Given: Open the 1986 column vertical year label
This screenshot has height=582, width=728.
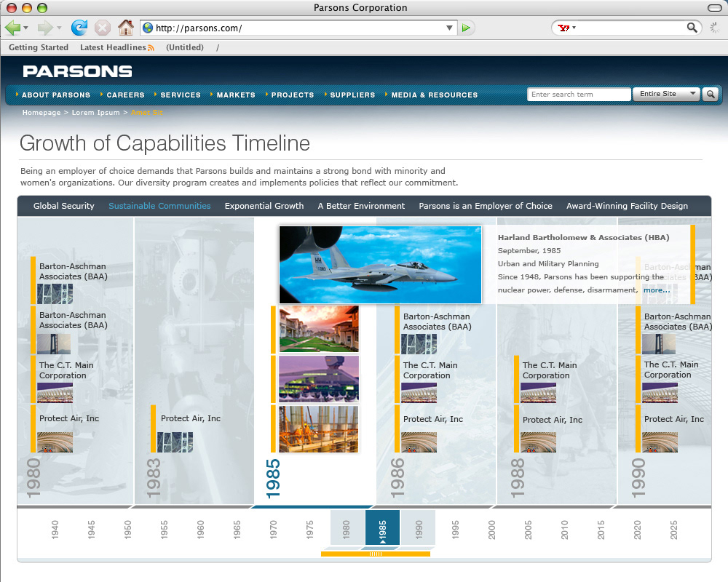Looking at the screenshot, I should point(397,478).
